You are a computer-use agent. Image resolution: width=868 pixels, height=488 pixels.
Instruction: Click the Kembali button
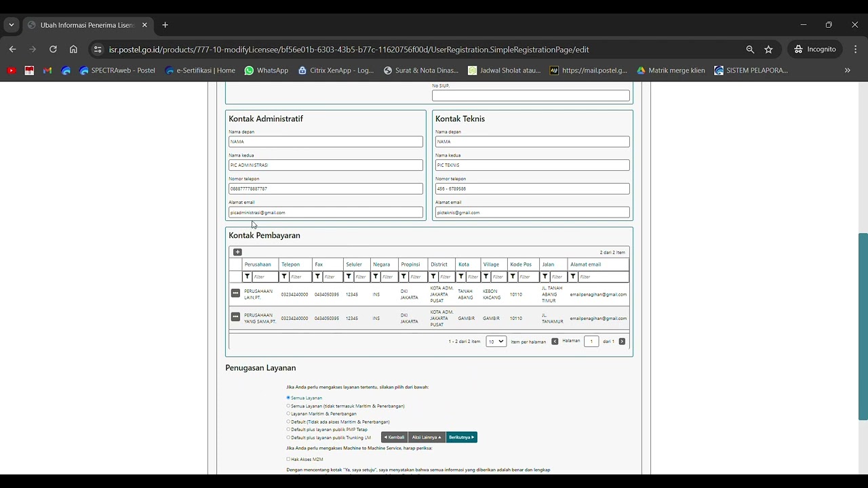click(x=394, y=437)
